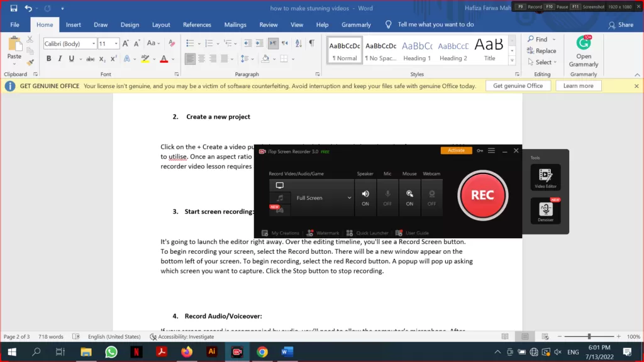Select screen record mode monitor icon
Image resolution: width=644 pixels, height=362 pixels.
(x=280, y=185)
